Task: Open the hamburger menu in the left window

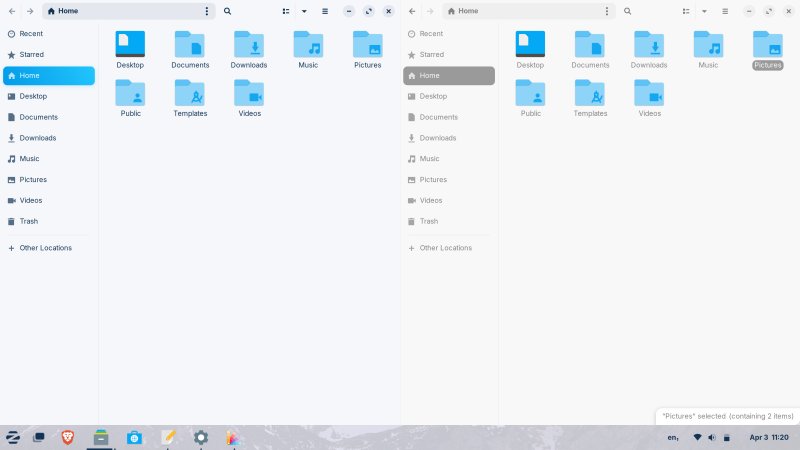Action: pos(325,11)
